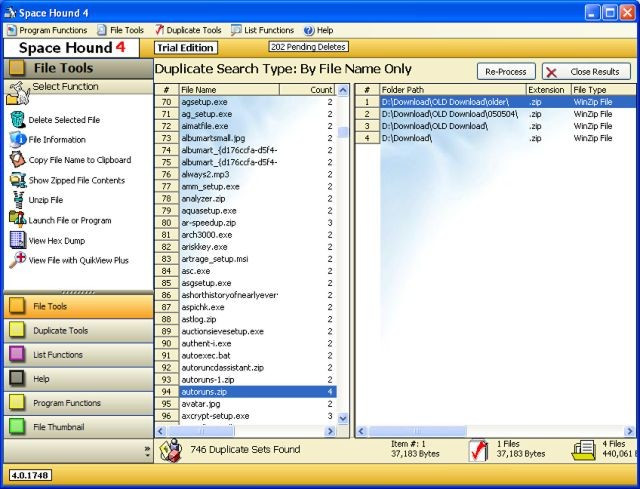Viewport: 640px width, 489px height.
Task: Click the orange File Tools panel square
Action: 17,306
